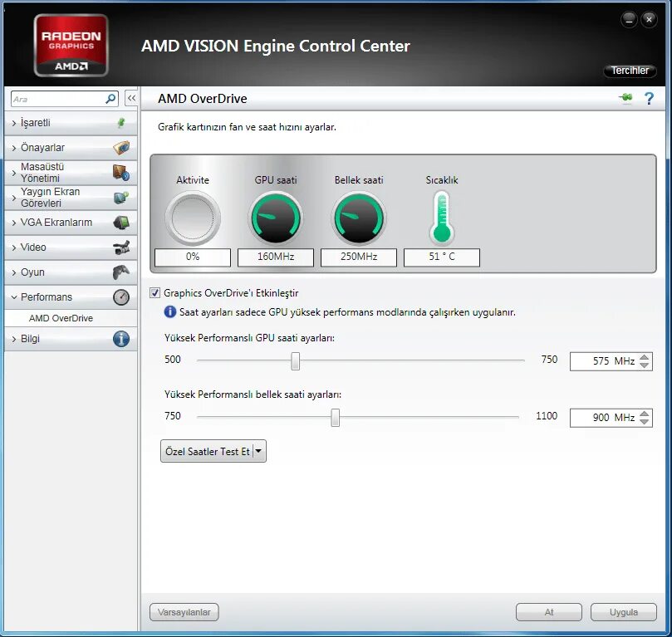Click the Önayarlar presets icon
Image resolution: width=672 pixels, height=637 pixels.
(x=121, y=147)
